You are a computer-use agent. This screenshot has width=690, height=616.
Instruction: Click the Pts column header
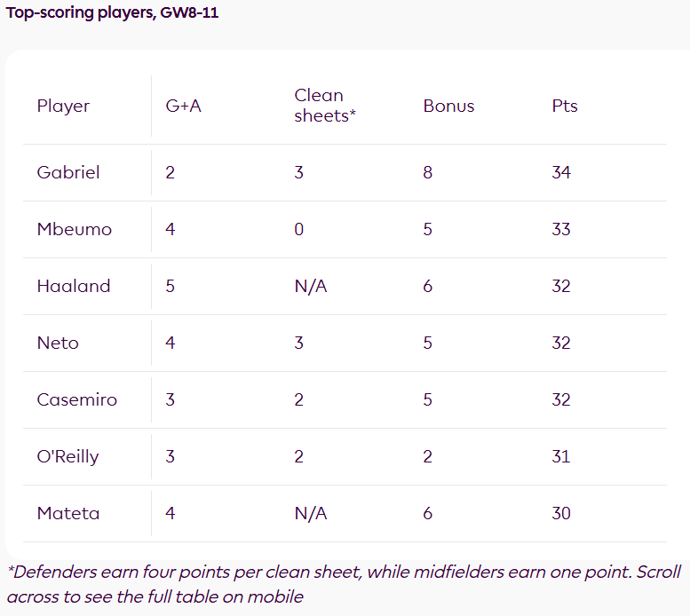point(565,107)
